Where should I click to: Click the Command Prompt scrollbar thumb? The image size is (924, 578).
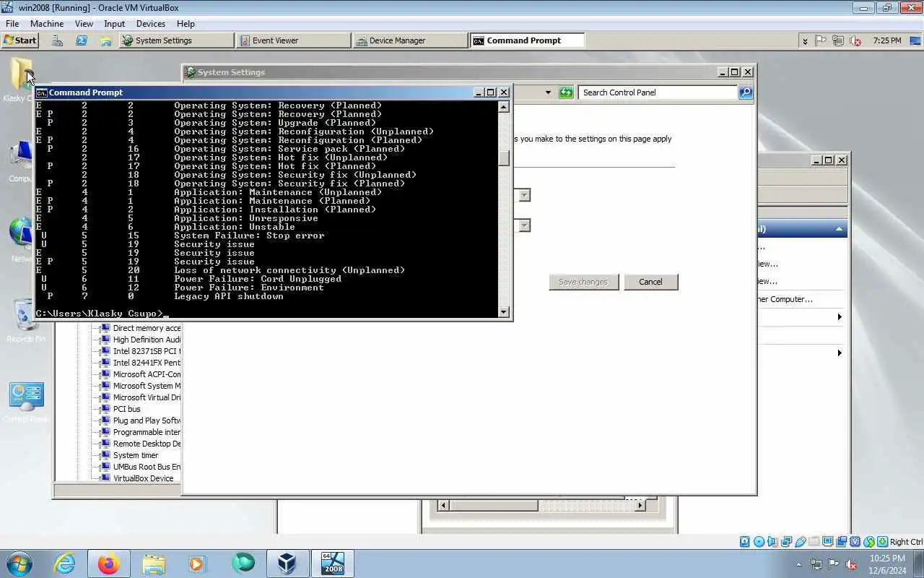(x=504, y=158)
